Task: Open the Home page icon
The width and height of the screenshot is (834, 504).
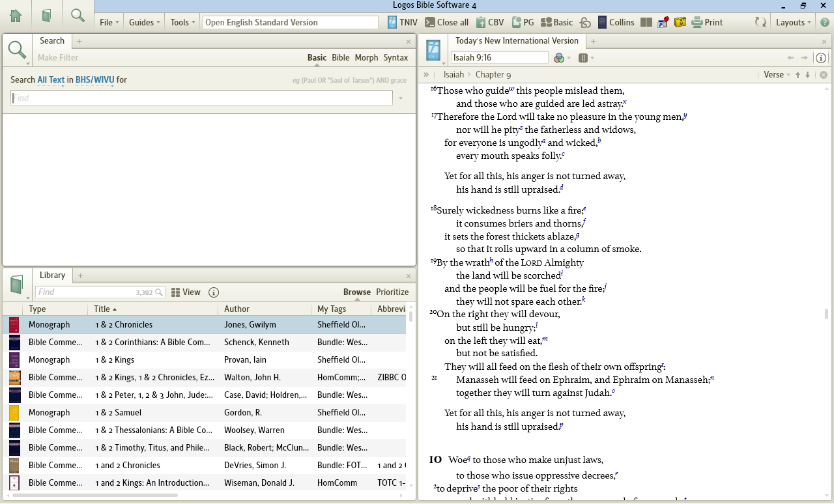Action: (16, 16)
